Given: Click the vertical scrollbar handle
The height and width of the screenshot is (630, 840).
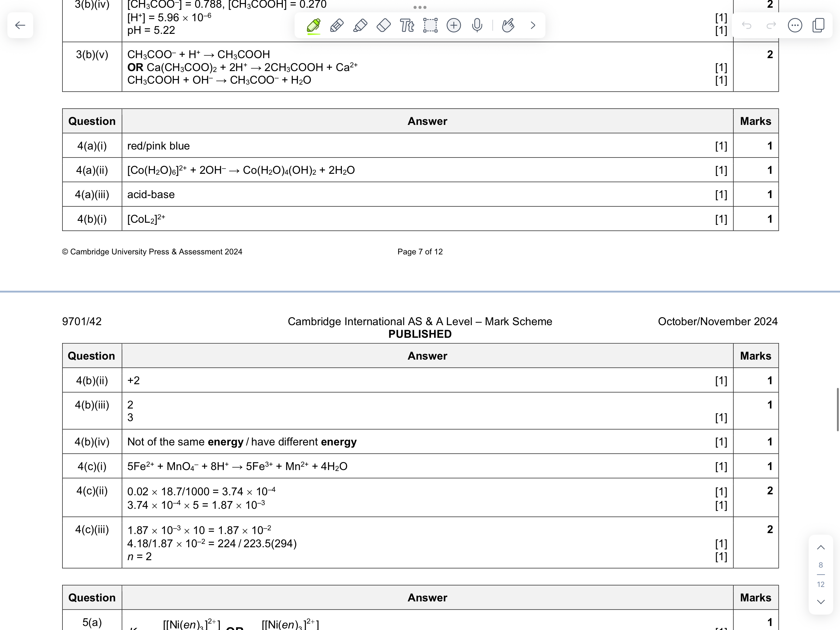Looking at the screenshot, I should click(837, 409).
